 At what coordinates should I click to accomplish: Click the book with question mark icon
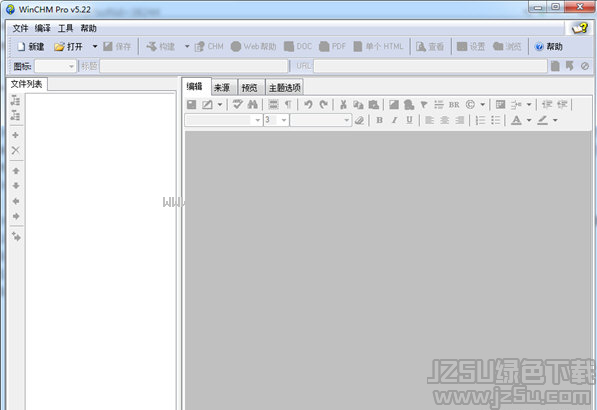click(x=579, y=28)
